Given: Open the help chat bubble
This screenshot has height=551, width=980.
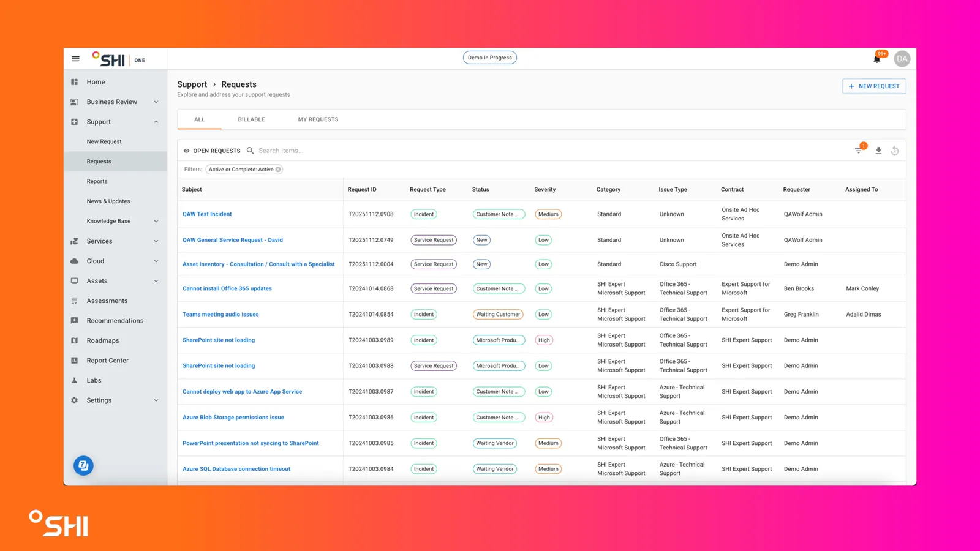Looking at the screenshot, I should pyautogui.click(x=83, y=466).
